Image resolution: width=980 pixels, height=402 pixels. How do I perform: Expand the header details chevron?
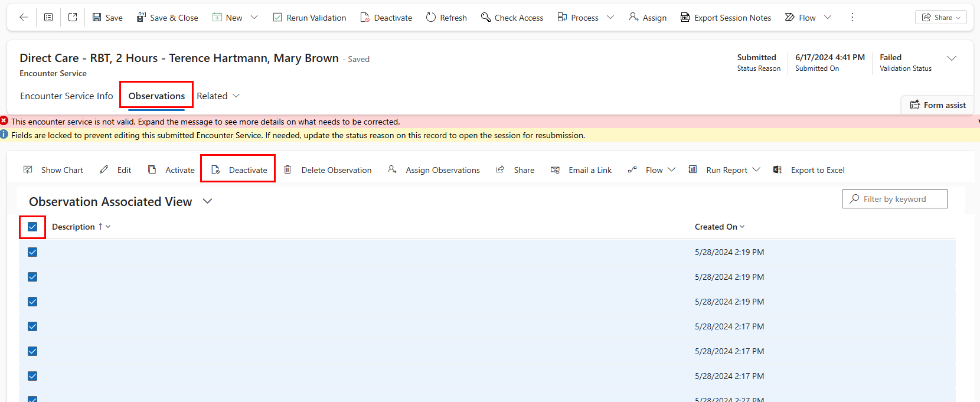pos(952,58)
